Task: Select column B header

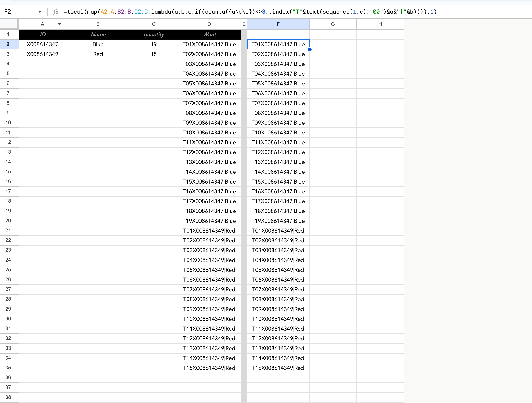Action: coord(98,24)
